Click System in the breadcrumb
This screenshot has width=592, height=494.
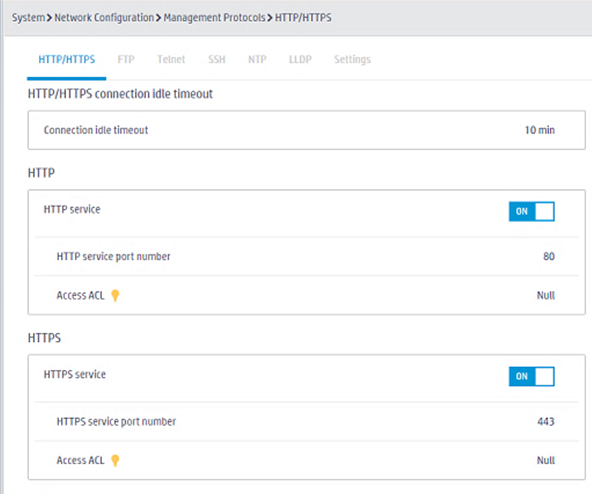(x=28, y=18)
